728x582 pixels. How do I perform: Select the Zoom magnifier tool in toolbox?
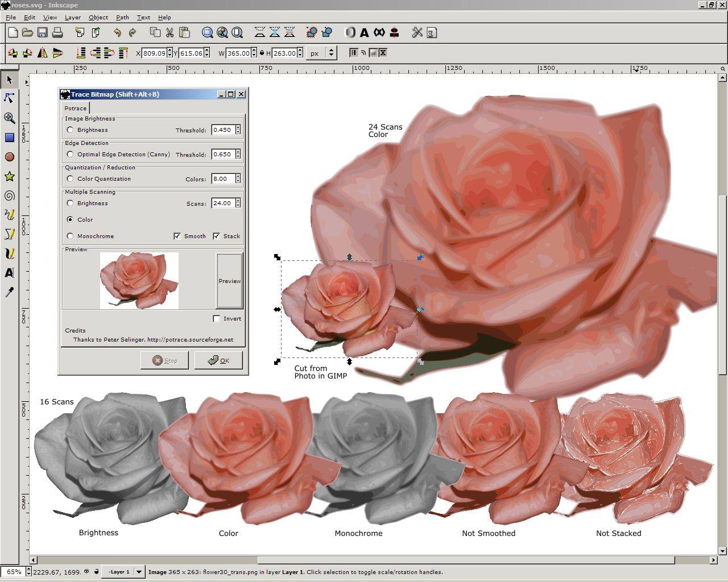pos(9,118)
